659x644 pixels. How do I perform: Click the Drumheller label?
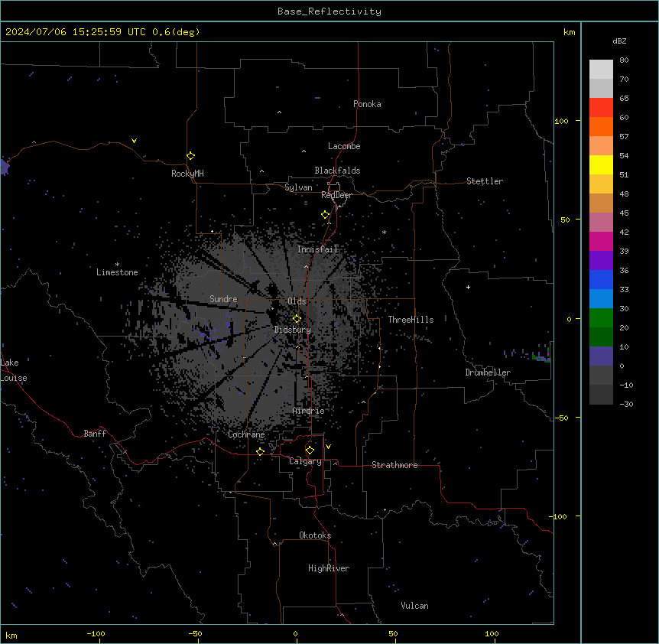[488, 372]
